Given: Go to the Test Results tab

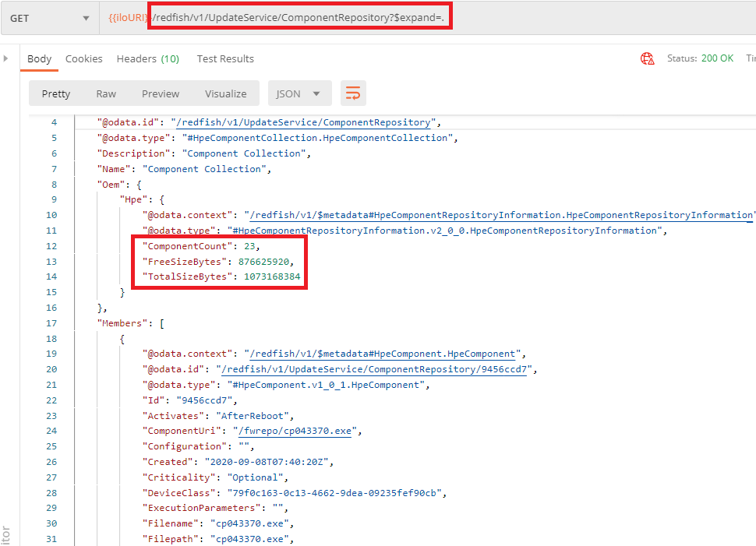Looking at the screenshot, I should point(225,58).
